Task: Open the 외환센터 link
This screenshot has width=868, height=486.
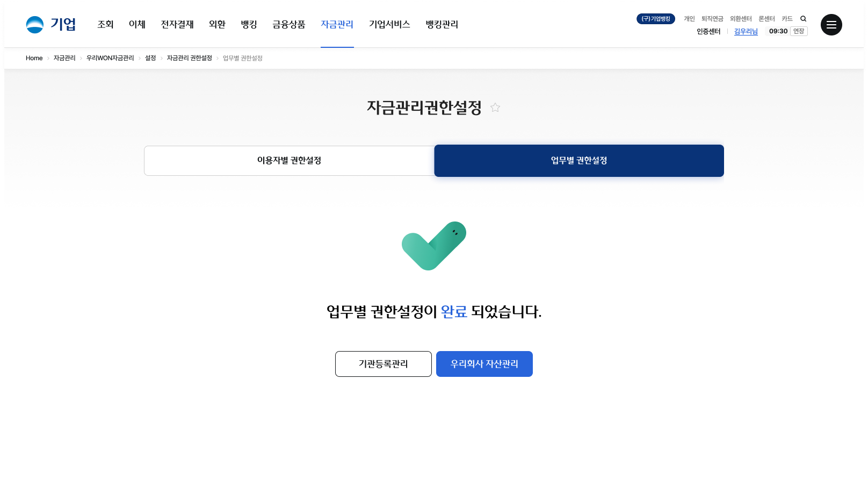Action: tap(741, 19)
